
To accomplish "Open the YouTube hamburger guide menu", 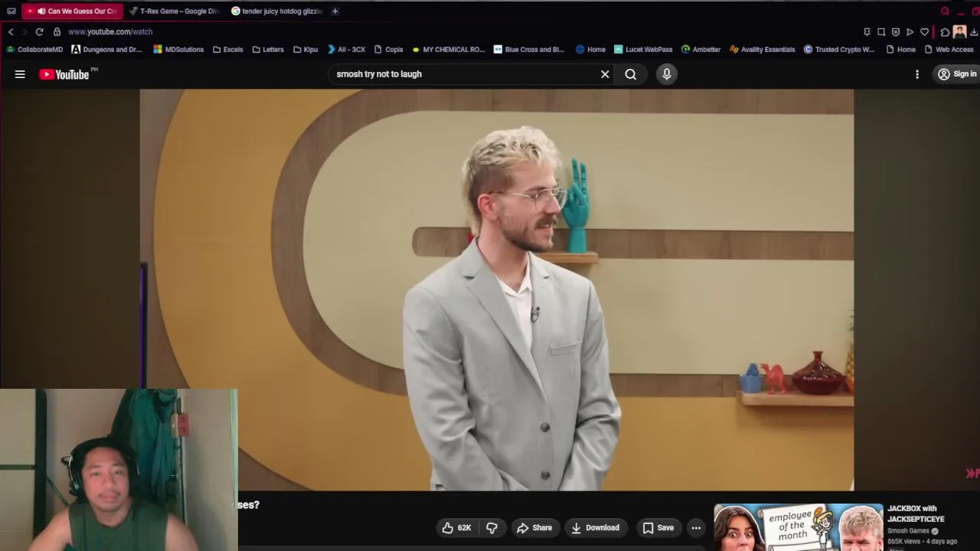I will coord(20,74).
